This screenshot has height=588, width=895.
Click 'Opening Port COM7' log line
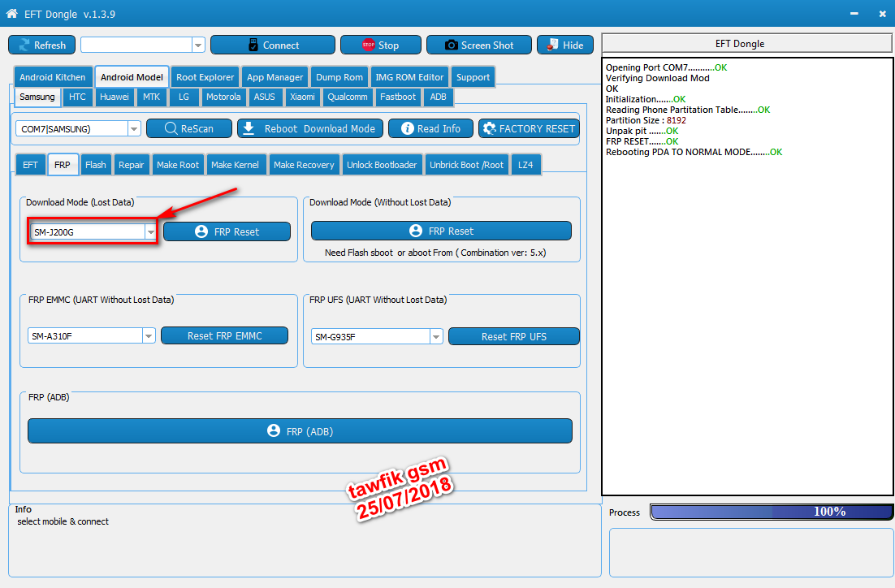pyautogui.click(x=666, y=67)
